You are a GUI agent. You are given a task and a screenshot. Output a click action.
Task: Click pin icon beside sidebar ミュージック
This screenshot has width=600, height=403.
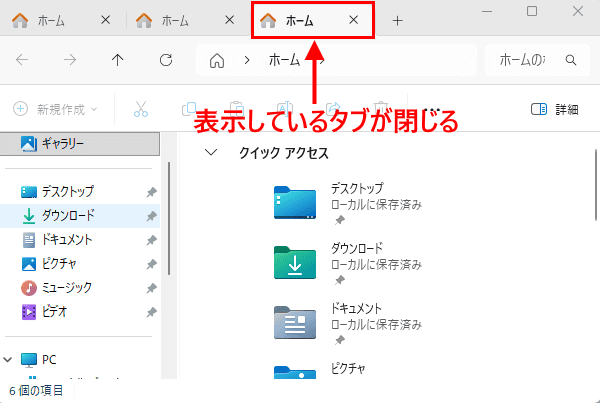pyautogui.click(x=152, y=288)
